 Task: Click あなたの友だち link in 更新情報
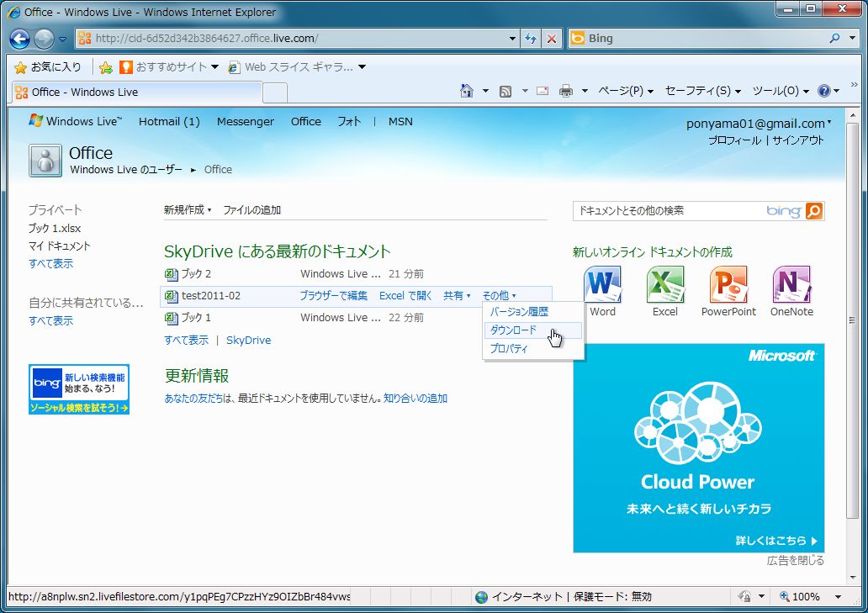(x=193, y=399)
